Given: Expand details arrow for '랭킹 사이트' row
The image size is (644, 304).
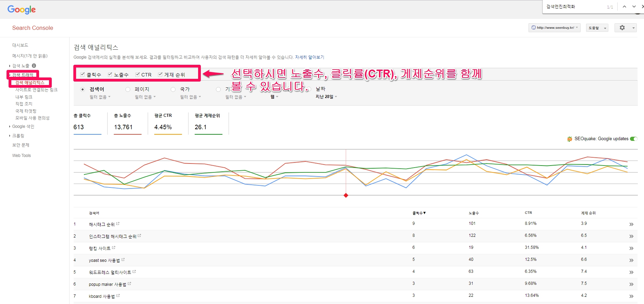Looking at the screenshot, I should pos(631,248).
